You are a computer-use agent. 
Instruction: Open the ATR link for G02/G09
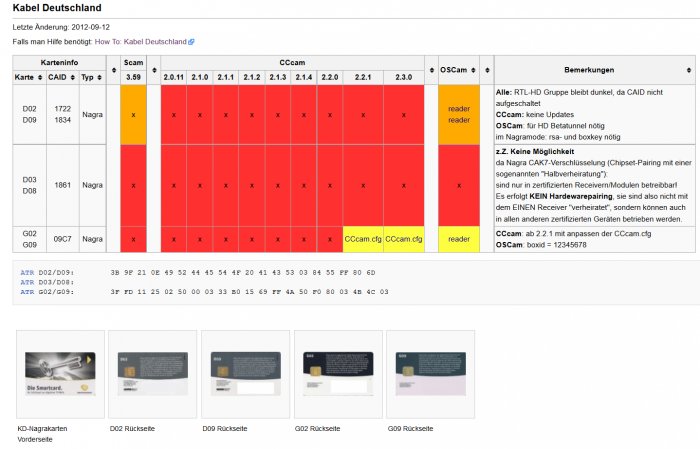point(27,292)
